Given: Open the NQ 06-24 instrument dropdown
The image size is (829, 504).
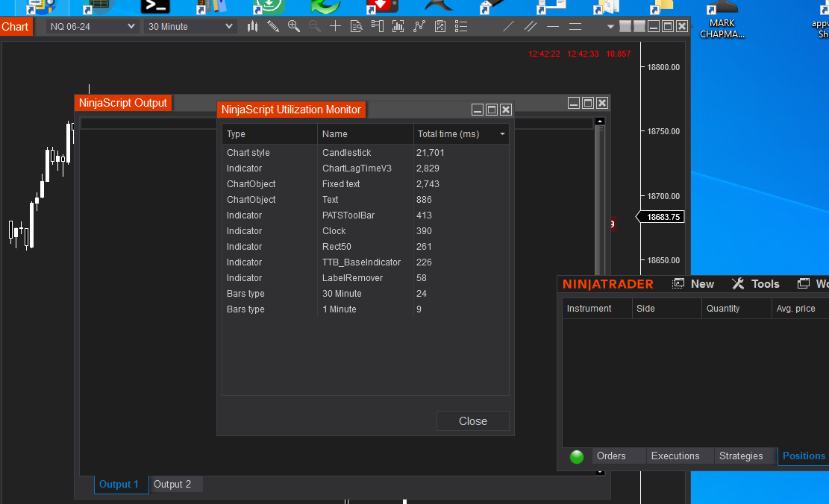Looking at the screenshot, I should 92,26.
